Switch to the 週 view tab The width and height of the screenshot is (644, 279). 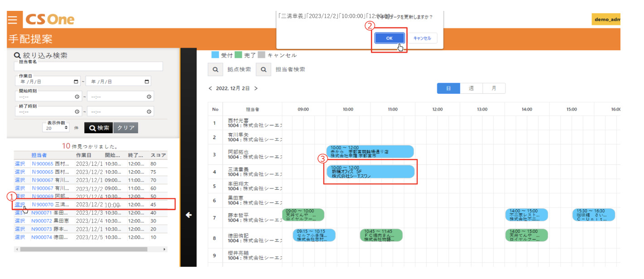point(471,88)
